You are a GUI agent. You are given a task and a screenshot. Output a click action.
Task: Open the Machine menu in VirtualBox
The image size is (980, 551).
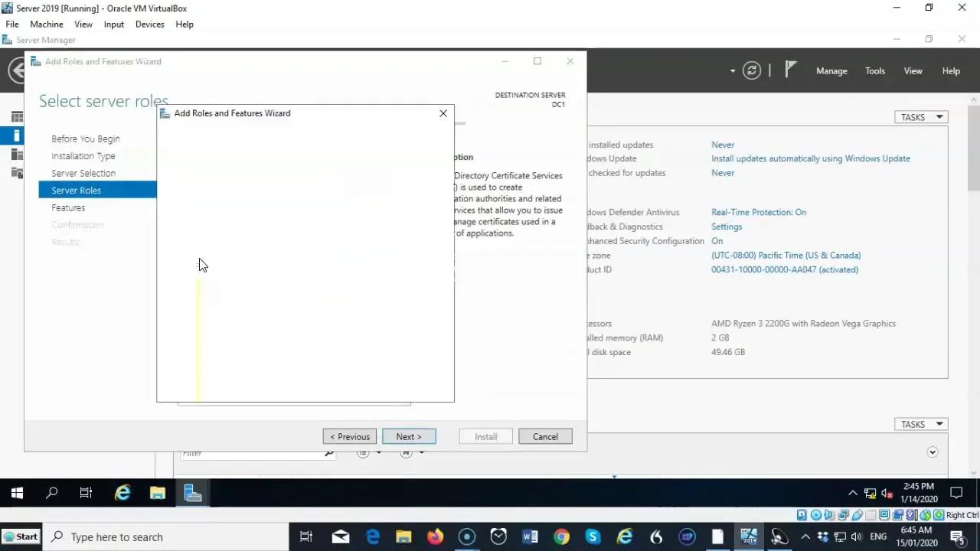click(x=46, y=24)
